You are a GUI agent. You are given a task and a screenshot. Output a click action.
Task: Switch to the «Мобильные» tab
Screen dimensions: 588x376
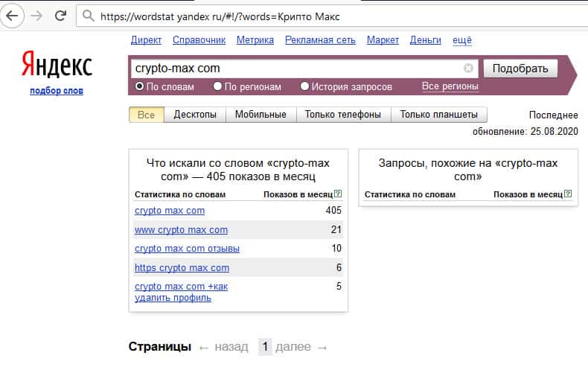[x=261, y=115]
